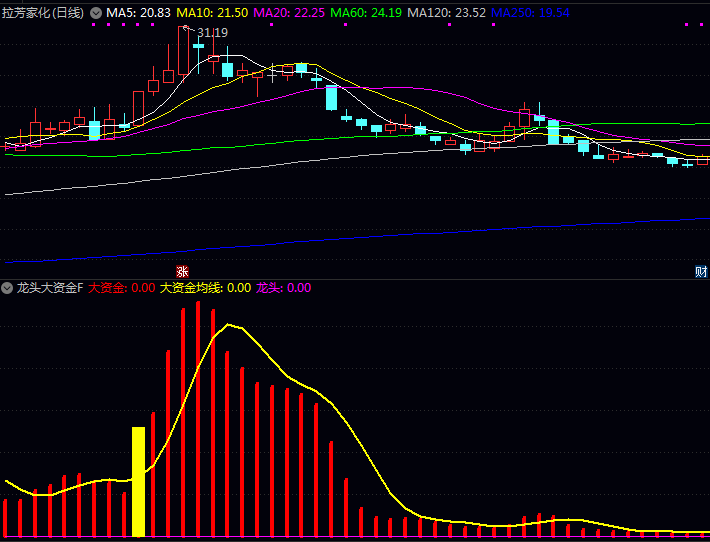The image size is (710, 542).
Task: Click the peak of the yellow 大资金均线 curve
Action: click(230, 325)
